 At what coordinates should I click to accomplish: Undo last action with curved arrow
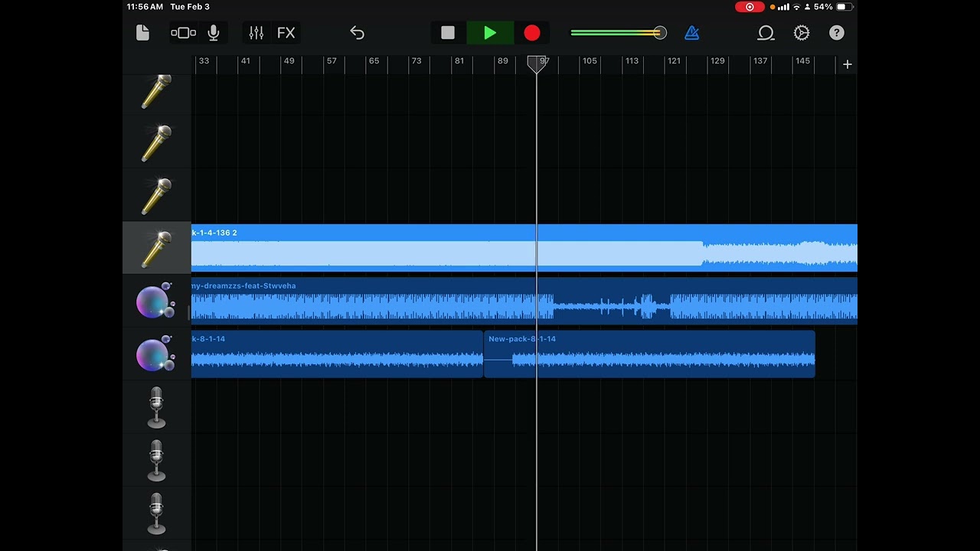click(357, 33)
